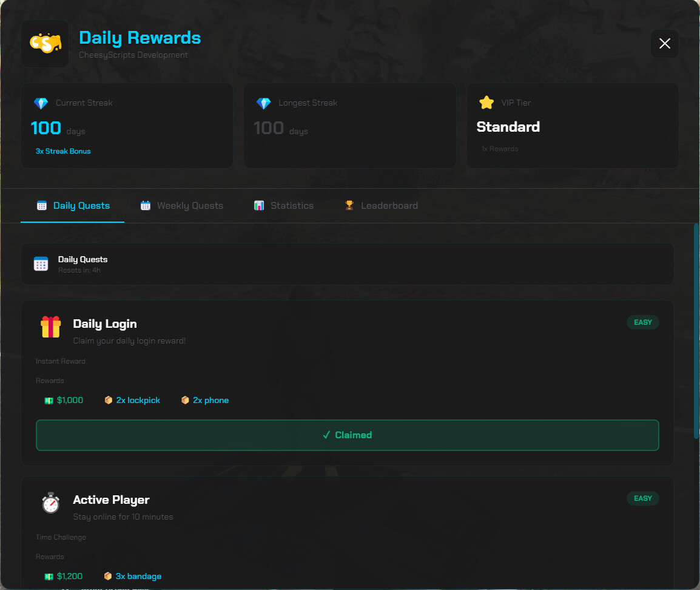This screenshot has width=700, height=590.
Task: Click the Claimed button for Daily Login
Action: click(348, 435)
